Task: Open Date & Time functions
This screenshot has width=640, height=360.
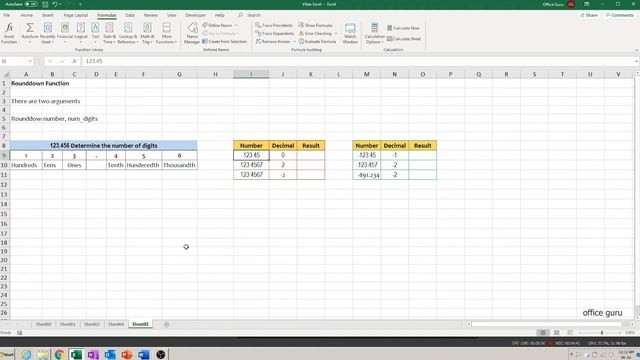Action: pyautogui.click(x=109, y=33)
